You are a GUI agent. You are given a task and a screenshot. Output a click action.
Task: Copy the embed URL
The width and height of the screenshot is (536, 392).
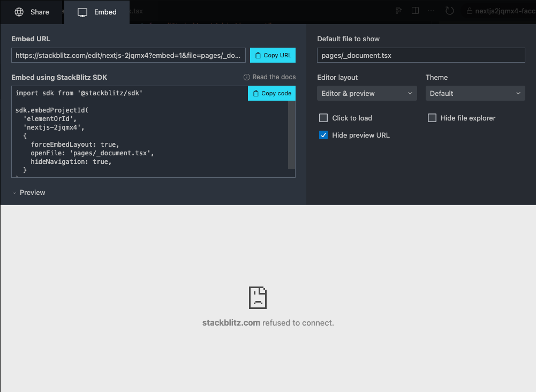click(273, 55)
